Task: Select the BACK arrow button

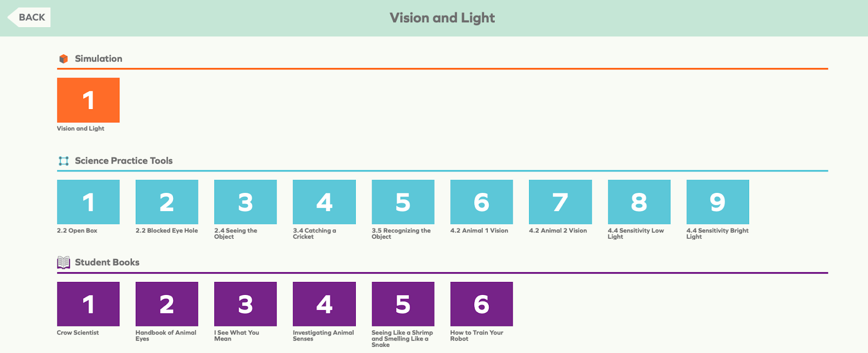Action: click(x=30, y=17)
